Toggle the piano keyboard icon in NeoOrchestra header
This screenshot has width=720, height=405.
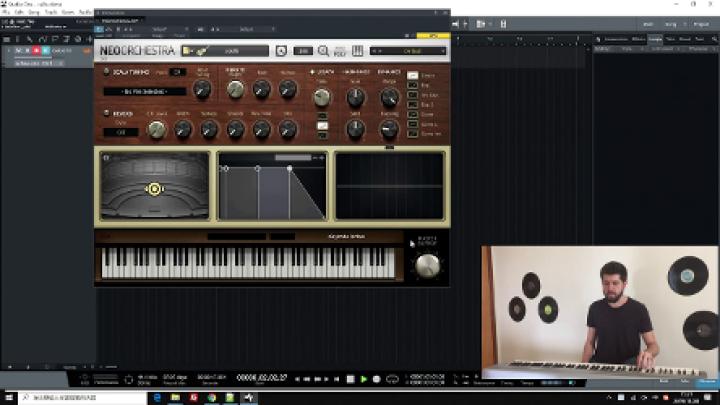click(x=357, y=51)
